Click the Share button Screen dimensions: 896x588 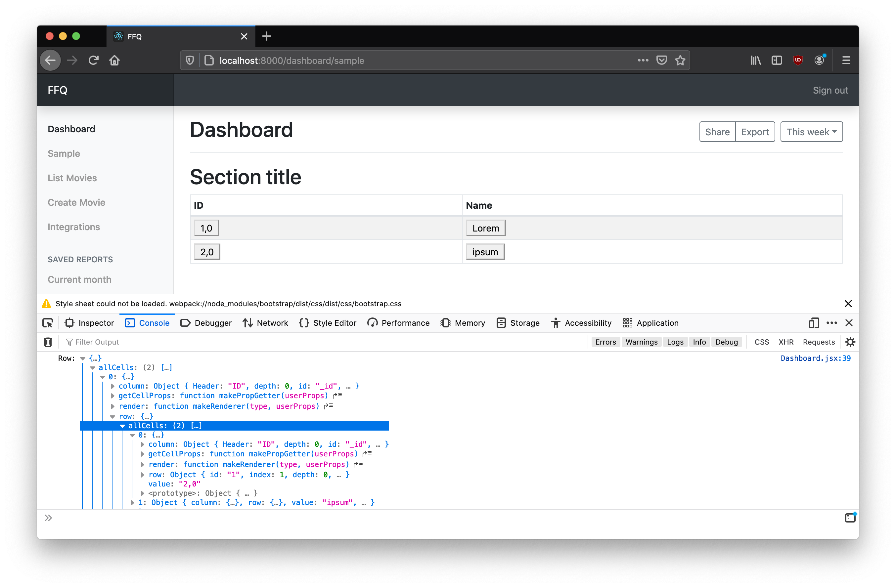(717, 132)
